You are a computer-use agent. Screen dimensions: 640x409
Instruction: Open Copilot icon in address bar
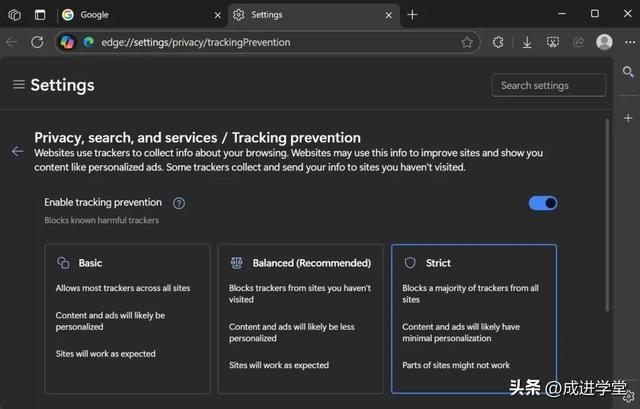click(67, 42)
